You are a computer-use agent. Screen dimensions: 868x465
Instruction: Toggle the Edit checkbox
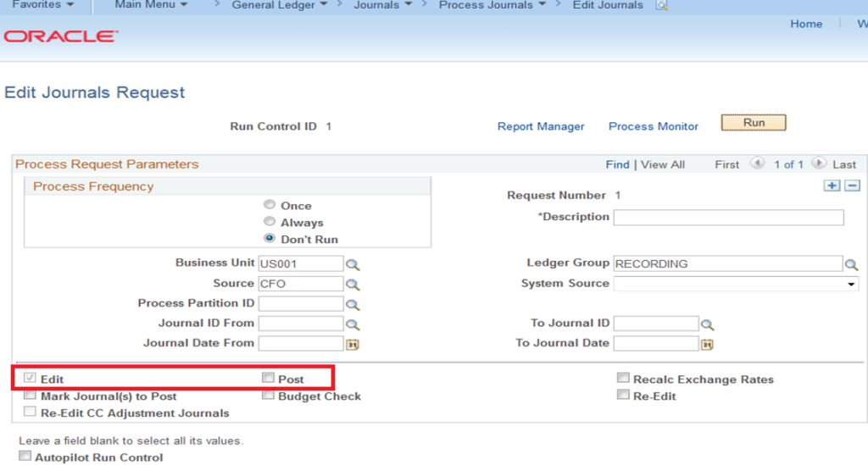30,378
